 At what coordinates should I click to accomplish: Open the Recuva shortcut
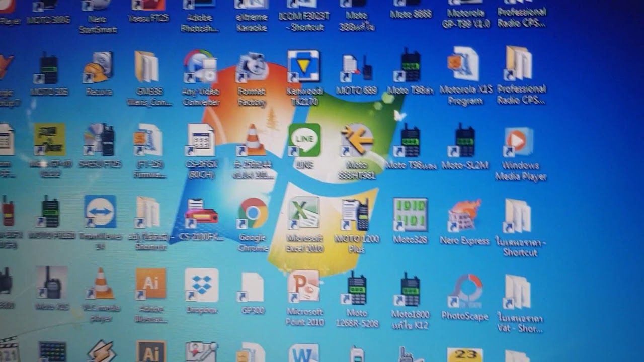(x=99, y=67)
